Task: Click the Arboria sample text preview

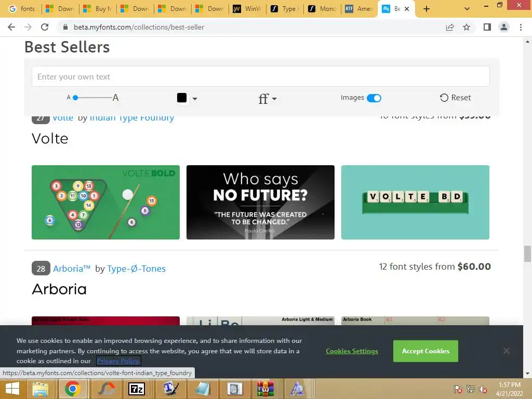Action: [59, 289]
